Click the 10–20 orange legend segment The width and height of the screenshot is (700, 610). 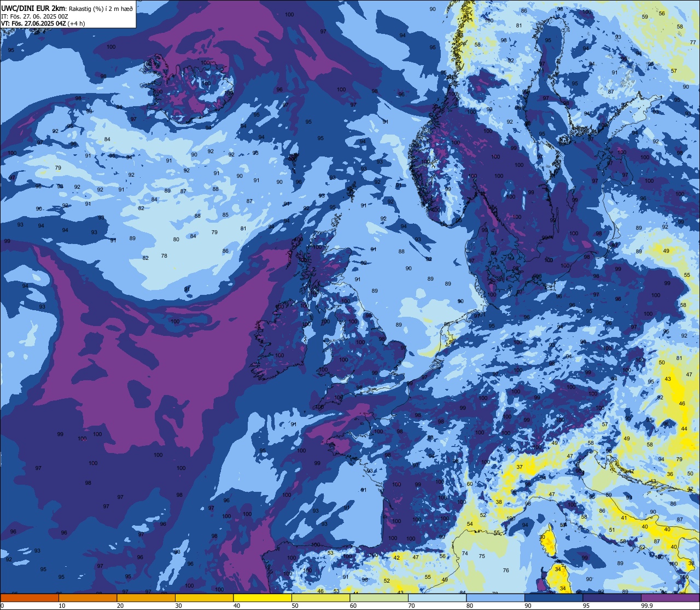[87, 597]
